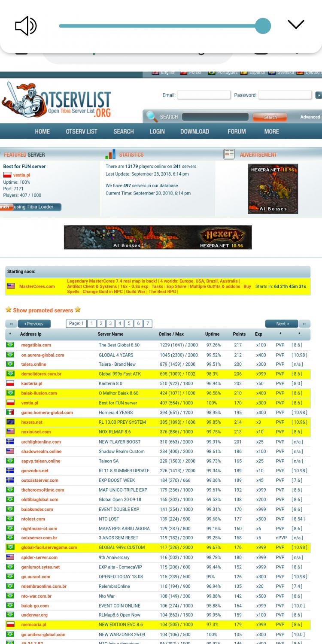322x644 pixels.
Task: Adjust the media volume slider
Action: coord(262,26)
